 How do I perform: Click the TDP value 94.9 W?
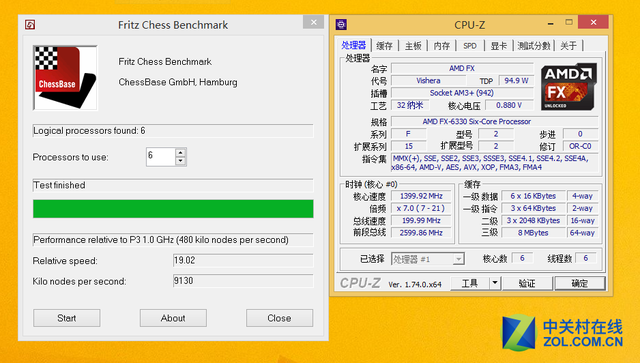516,80
